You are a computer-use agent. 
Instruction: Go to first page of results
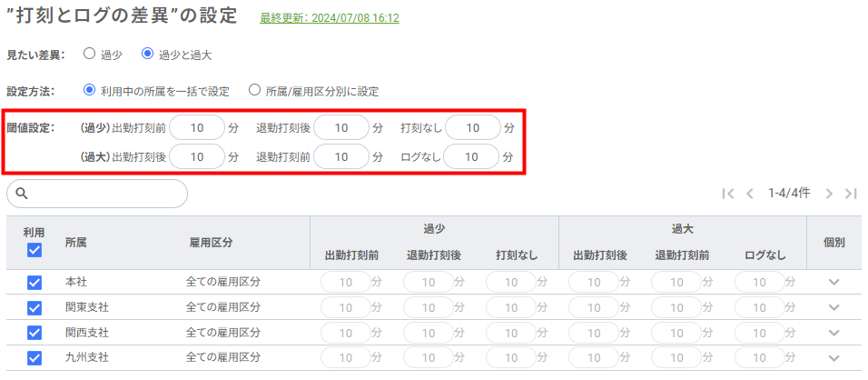tap(727, 194)
